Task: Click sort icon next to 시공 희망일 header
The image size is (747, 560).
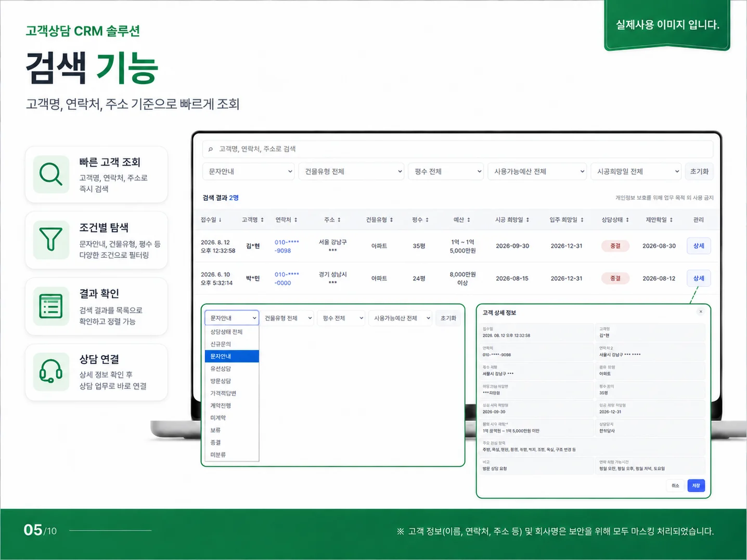Action: click(527, 220)
